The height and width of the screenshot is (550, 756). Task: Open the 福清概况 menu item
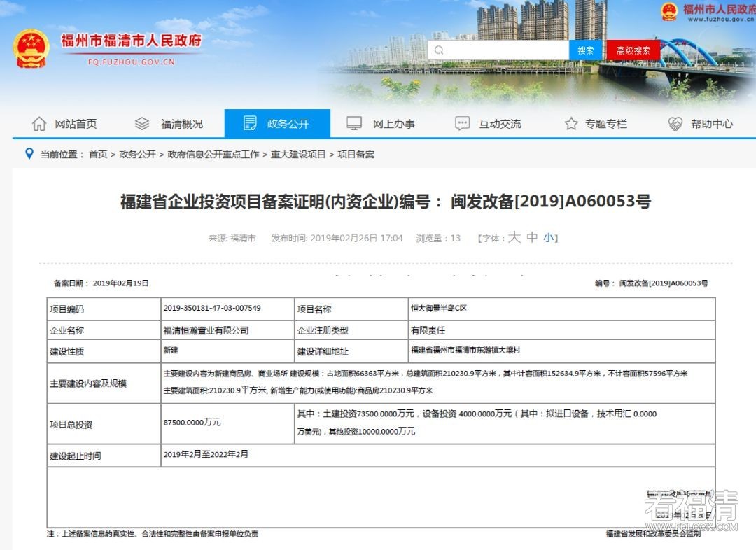click(182, 124)
